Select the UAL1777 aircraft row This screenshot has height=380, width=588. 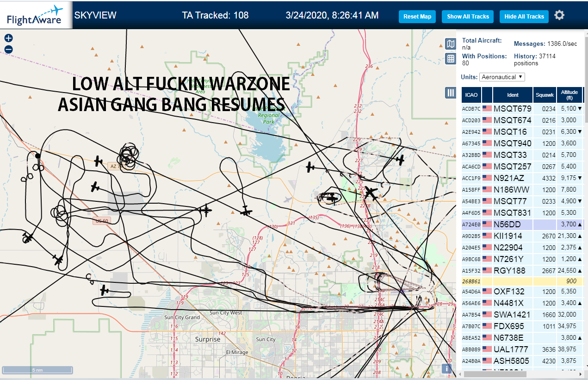(522, 349)
